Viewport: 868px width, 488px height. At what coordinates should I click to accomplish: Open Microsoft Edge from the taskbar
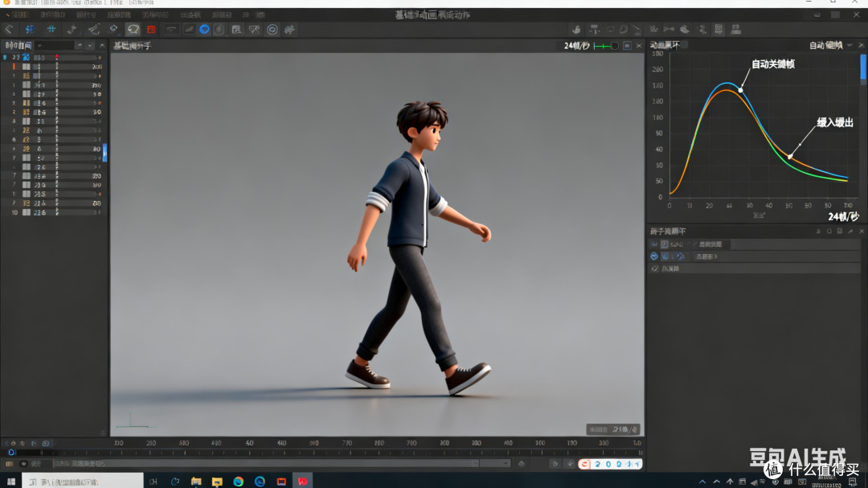click(260, 482)
